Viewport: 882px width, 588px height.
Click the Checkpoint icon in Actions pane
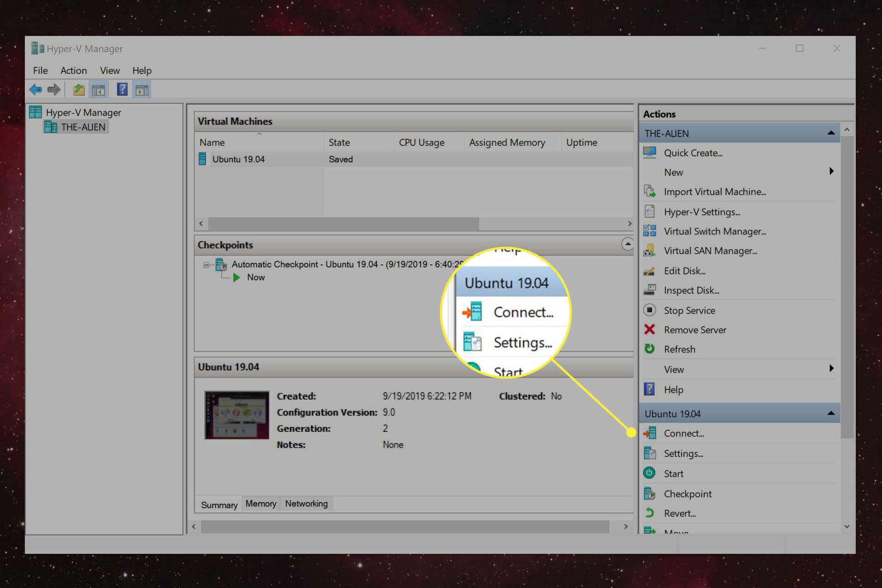pos(650,493)
